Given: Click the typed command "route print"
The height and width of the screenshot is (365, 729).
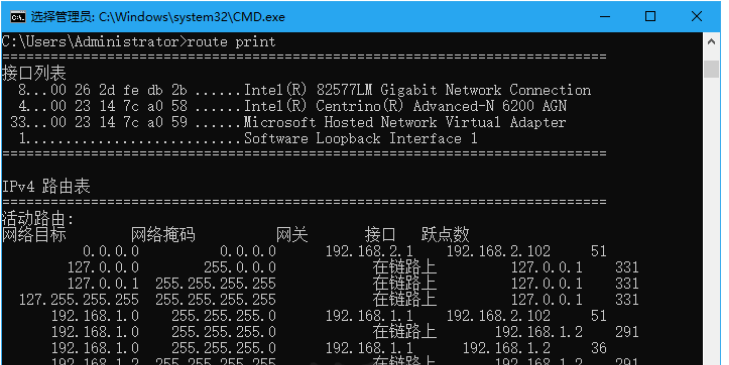Looking at the screenshot, I should coord(231,42).
